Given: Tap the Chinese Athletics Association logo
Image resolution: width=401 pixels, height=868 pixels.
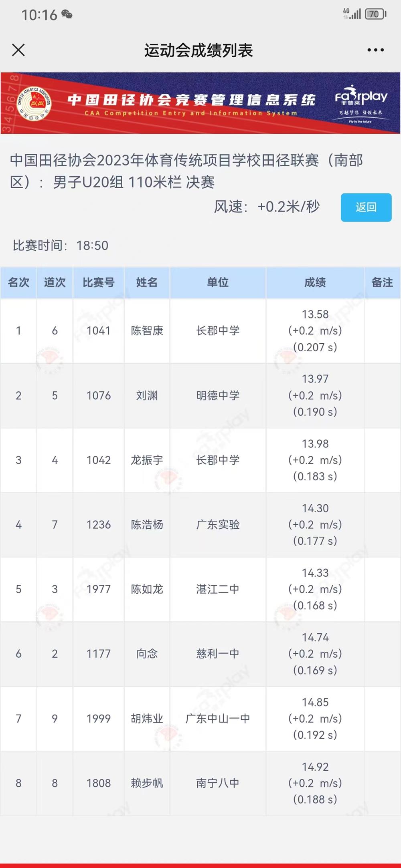Looking at the screenshot, I should coord(34,103).
